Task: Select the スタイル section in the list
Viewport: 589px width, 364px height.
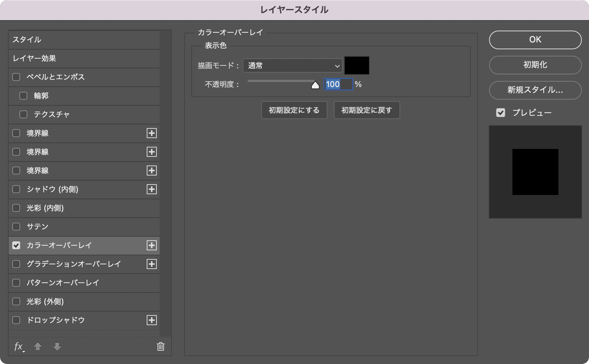Action: pyautogui.click(x=84, y=40)
